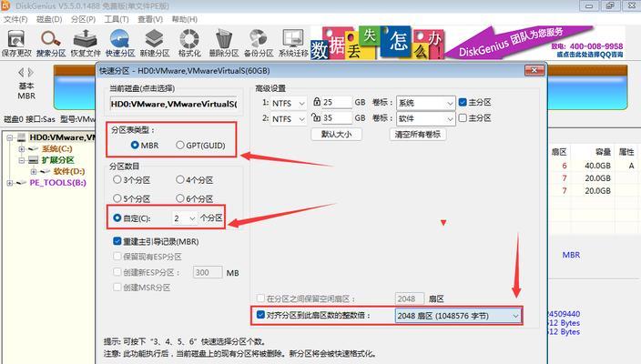Viewport: 641px width, 364px height.
Task: Click the 默认大小 (Default size) button
Action: (x=336, y=135)
